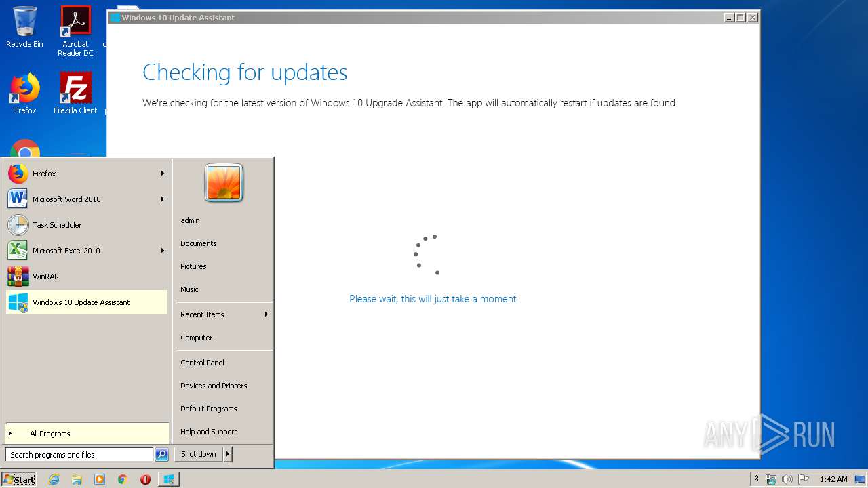Click the Firefox icon in Start menu
Screen dimensions: 868x488
click(18, 174)
